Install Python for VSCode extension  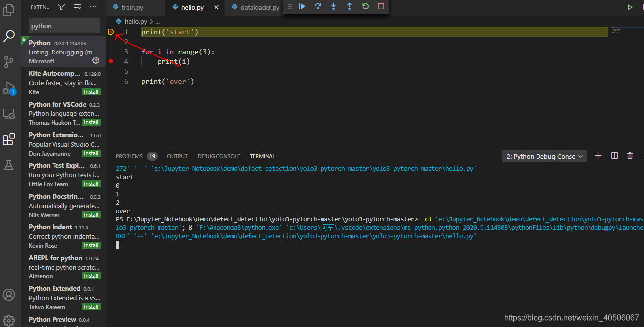pos(91,122)
